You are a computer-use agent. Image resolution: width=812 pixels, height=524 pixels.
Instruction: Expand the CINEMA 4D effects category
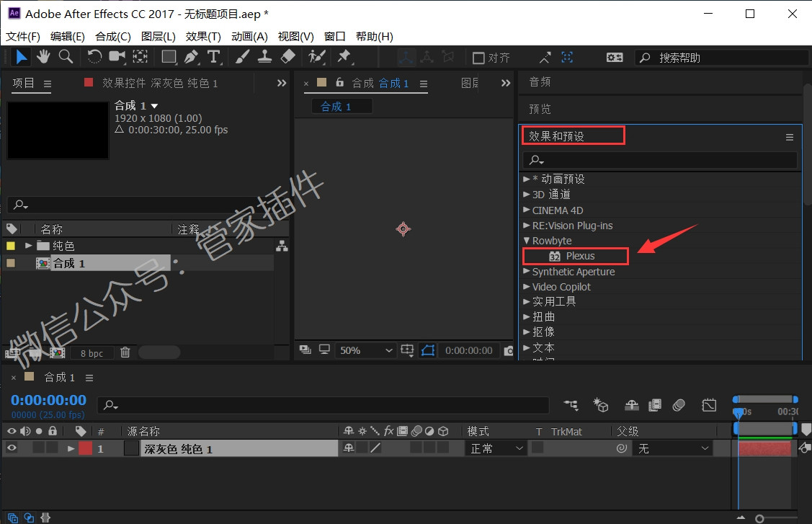[x=526, y=210]
